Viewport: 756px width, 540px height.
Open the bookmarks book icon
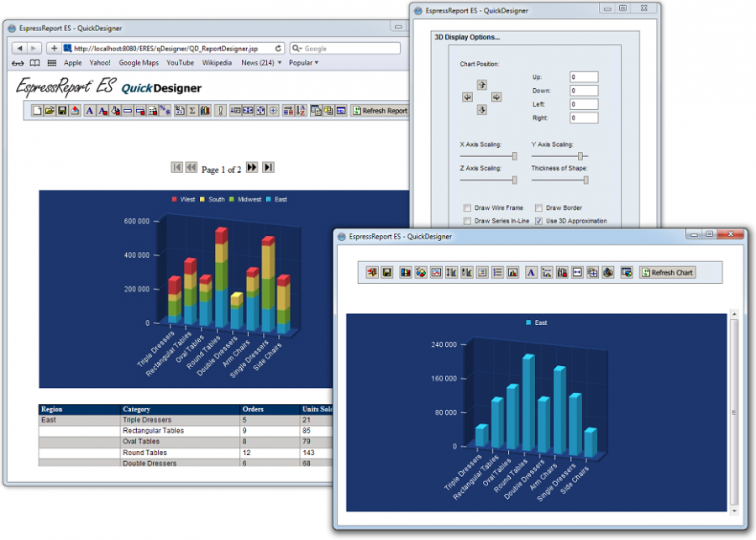tap(34, 63)
